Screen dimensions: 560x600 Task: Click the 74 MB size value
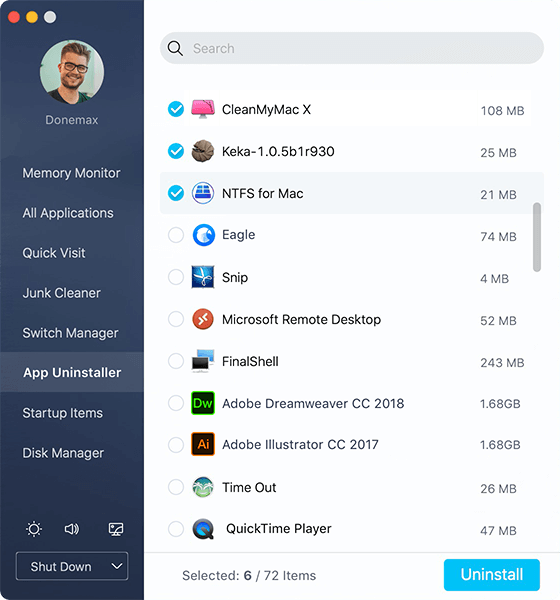[x=498, y=237]
